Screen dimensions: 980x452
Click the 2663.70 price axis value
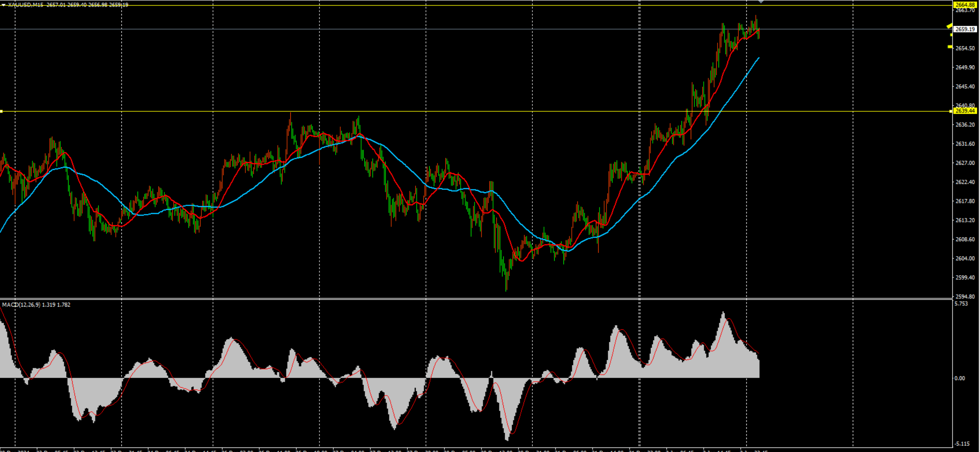(x=965, y=10)
